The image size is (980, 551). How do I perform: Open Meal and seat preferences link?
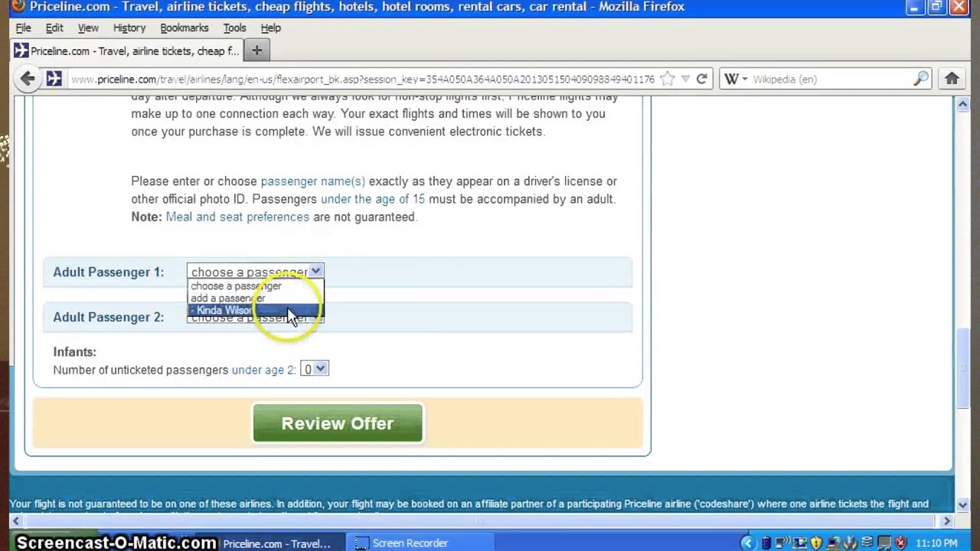237,217
